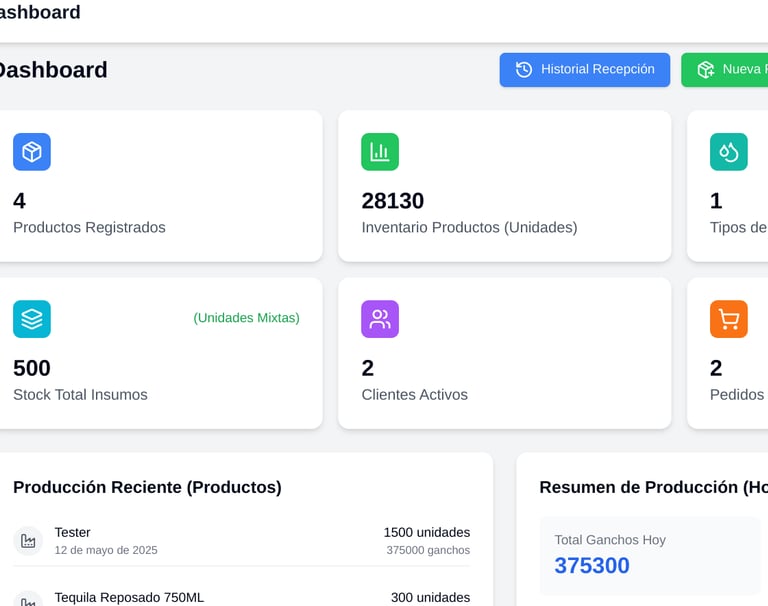
Task: Click the blue 375300 total
Action: click(x=592, y=565)
